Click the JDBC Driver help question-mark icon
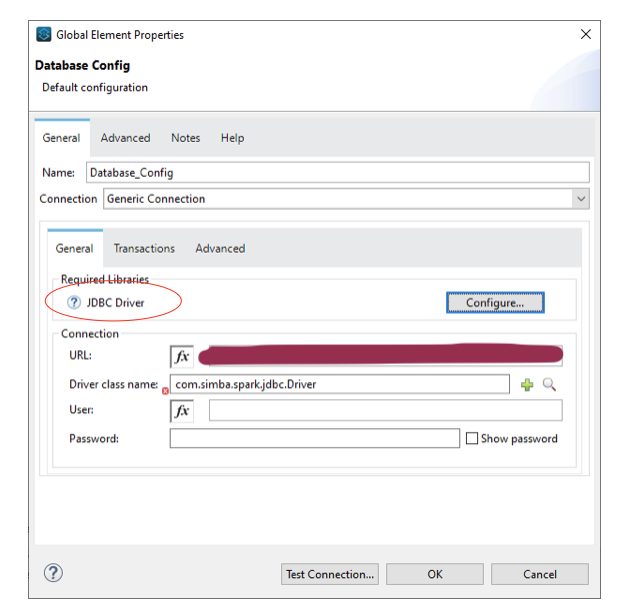Screen dimensions: 622x611 (74, 303)
